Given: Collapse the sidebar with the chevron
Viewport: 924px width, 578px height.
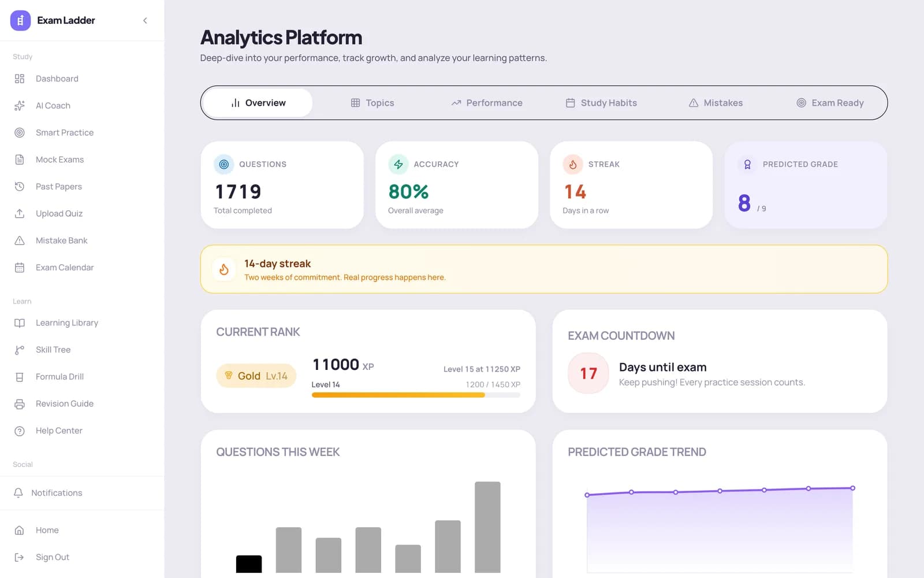Looking at the screenshot, I should [145, 20].
